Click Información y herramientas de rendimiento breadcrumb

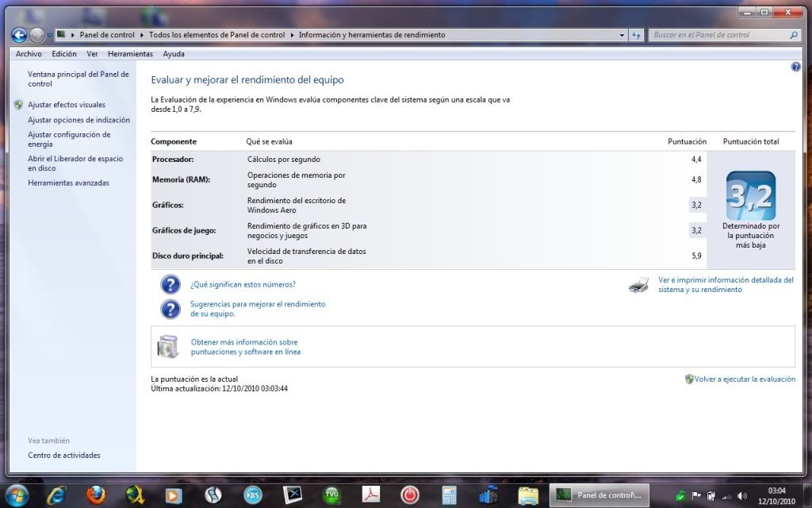[x=372, y=35]
